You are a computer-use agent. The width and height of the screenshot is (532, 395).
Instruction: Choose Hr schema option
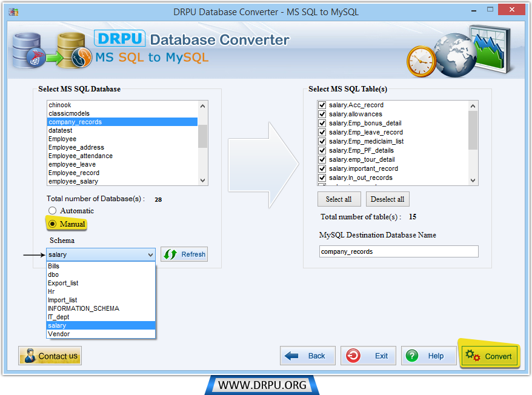(101, 291)
